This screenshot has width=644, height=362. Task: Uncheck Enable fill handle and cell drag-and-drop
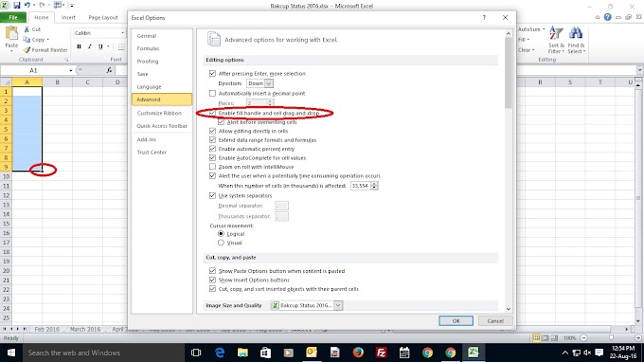click(212, 113)
